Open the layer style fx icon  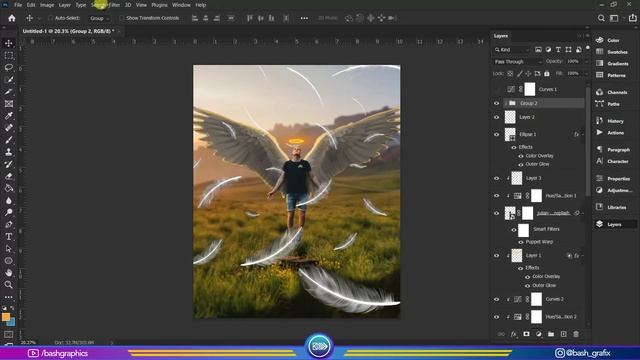[513, 334]
